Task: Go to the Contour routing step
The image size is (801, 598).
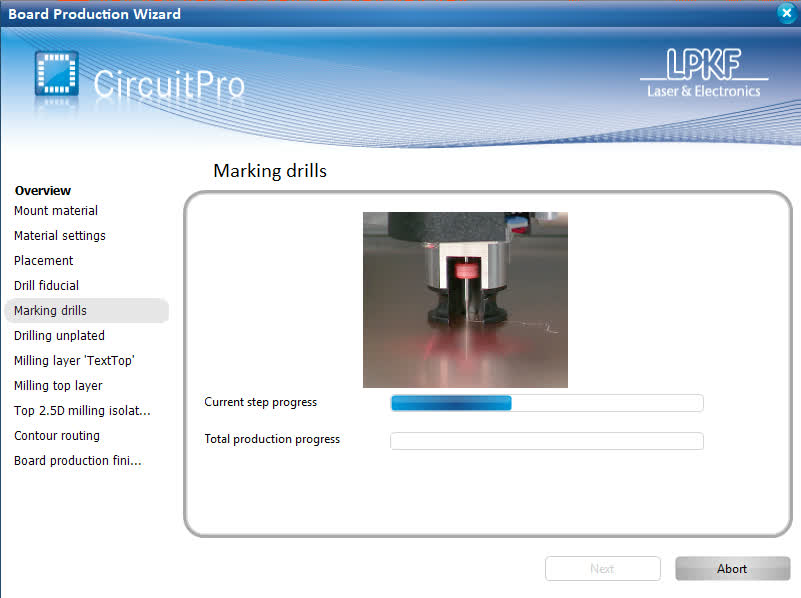Action: click(57, 436)
